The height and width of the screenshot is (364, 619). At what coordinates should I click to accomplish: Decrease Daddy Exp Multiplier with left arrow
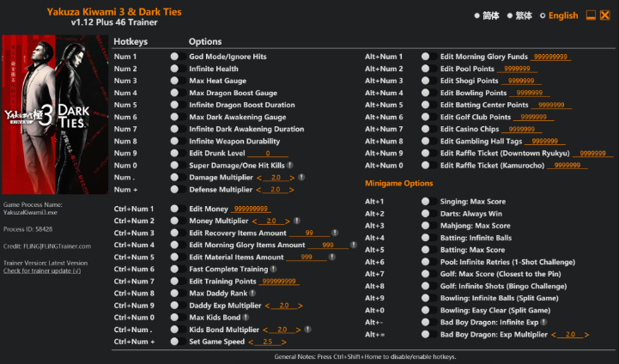(x=267, y=306)
